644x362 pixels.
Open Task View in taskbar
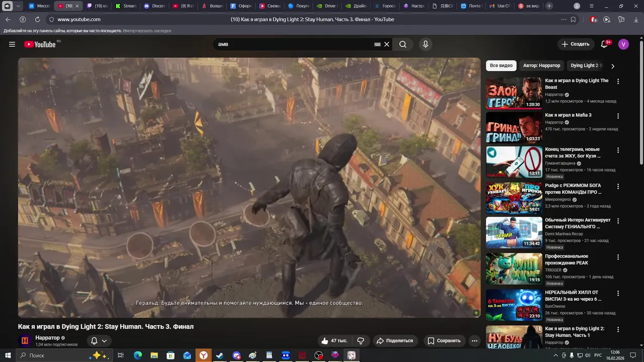tap(121, 355)
